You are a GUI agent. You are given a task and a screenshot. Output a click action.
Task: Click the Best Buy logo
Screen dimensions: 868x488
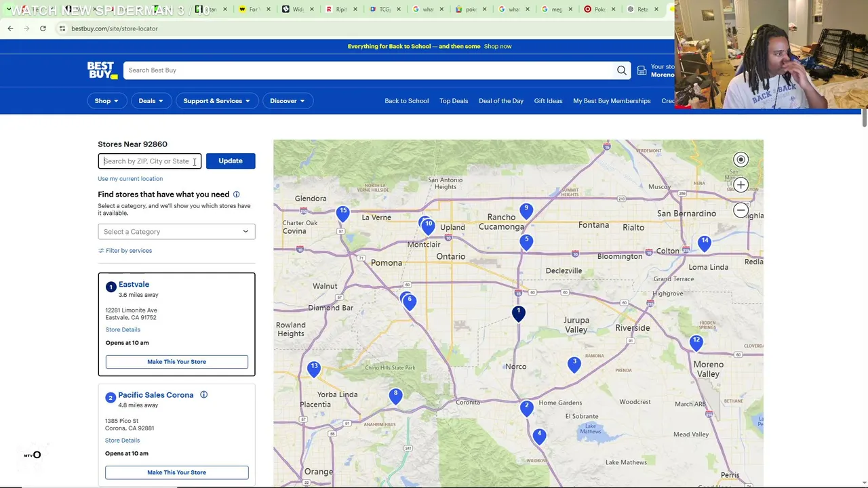(102, 70)
